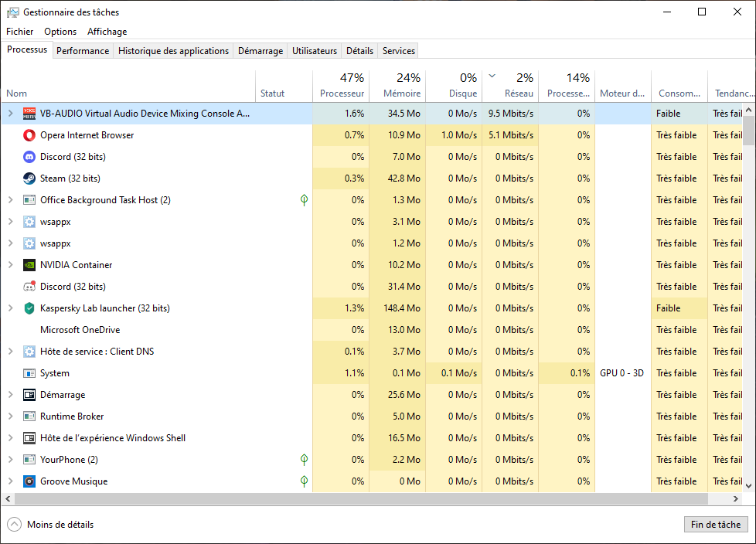Click the NVIDIA Container process icon
The height and width of the screenshot is (544, 756).
click(x=29, y=265)
